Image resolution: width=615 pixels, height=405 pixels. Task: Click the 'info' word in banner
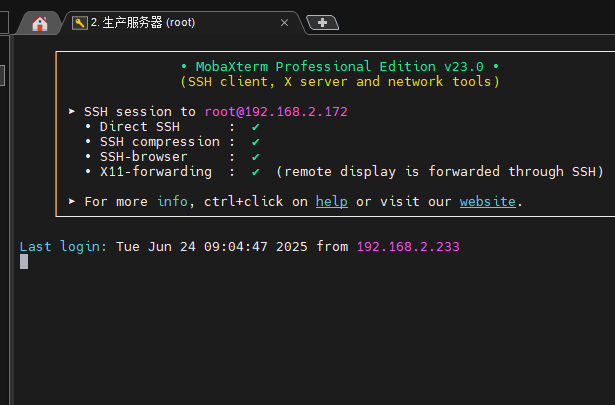(172, 202)
